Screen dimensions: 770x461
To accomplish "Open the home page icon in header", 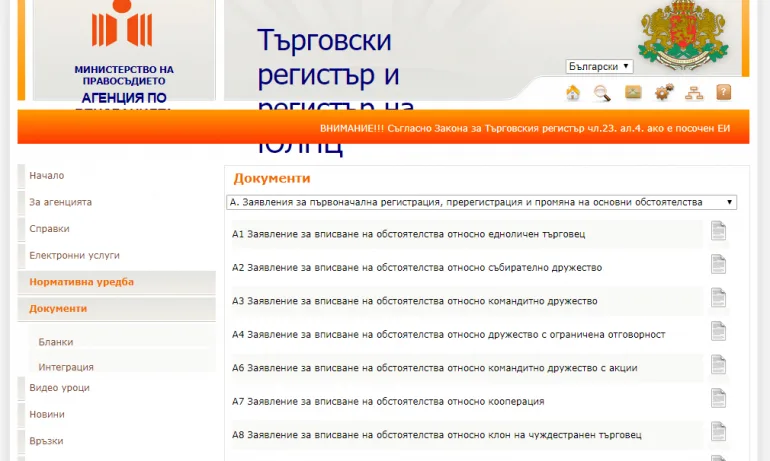I will (573, 93).
